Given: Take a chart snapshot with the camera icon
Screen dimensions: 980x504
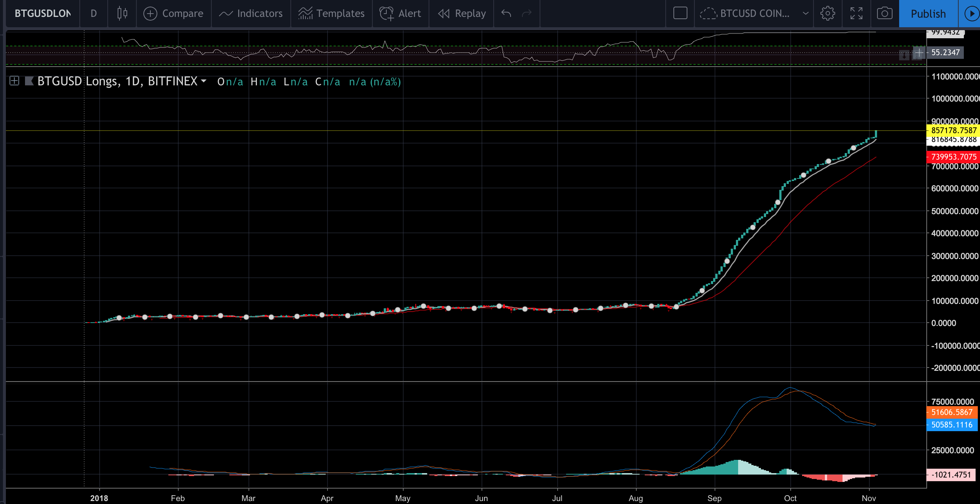Looking at the screenshot, I should 884,14.
